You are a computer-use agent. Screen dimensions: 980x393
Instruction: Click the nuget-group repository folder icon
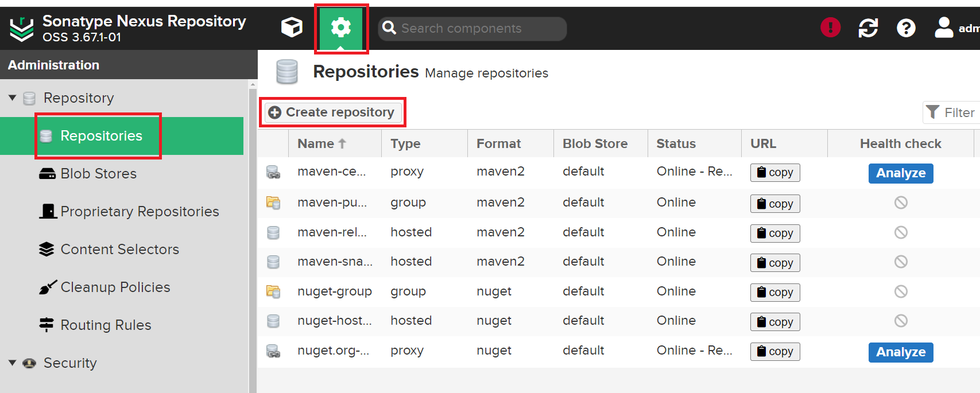click(273, 291)
